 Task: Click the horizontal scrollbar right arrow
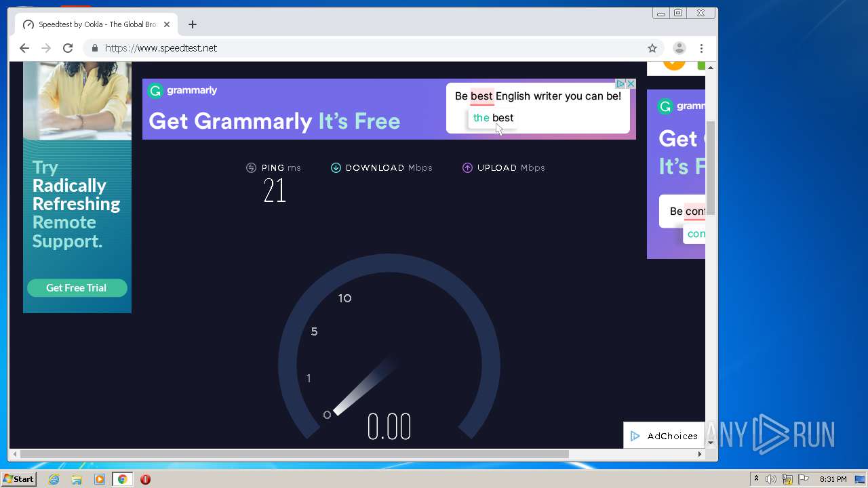click(700, 454)
